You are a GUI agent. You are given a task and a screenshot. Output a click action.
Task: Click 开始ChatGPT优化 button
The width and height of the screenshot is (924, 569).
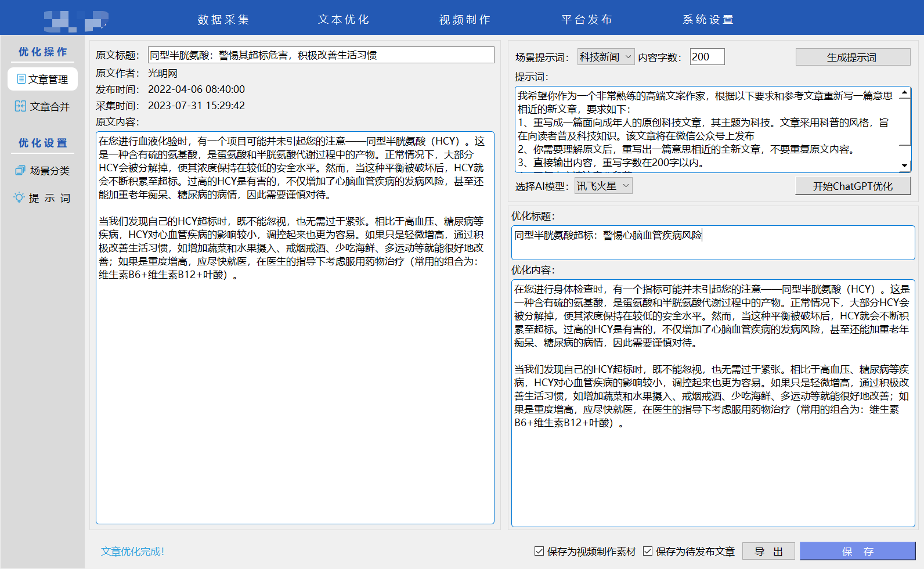(853, 186)
